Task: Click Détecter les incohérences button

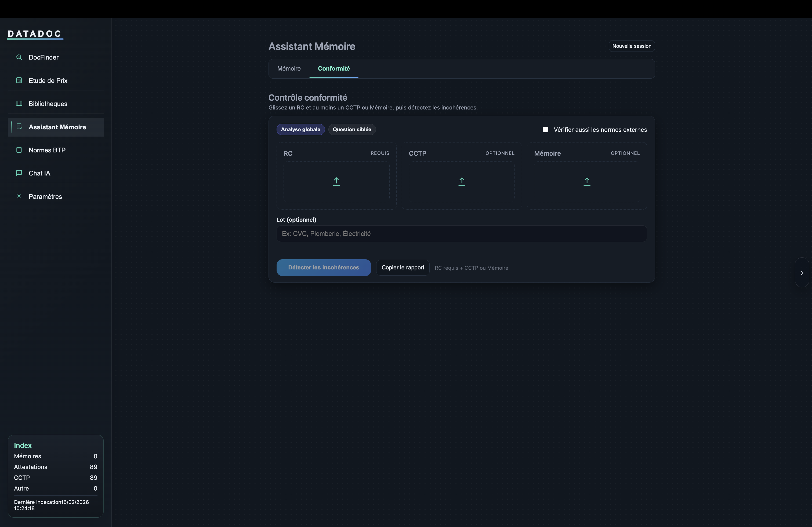Action: [x=324, y=268]
